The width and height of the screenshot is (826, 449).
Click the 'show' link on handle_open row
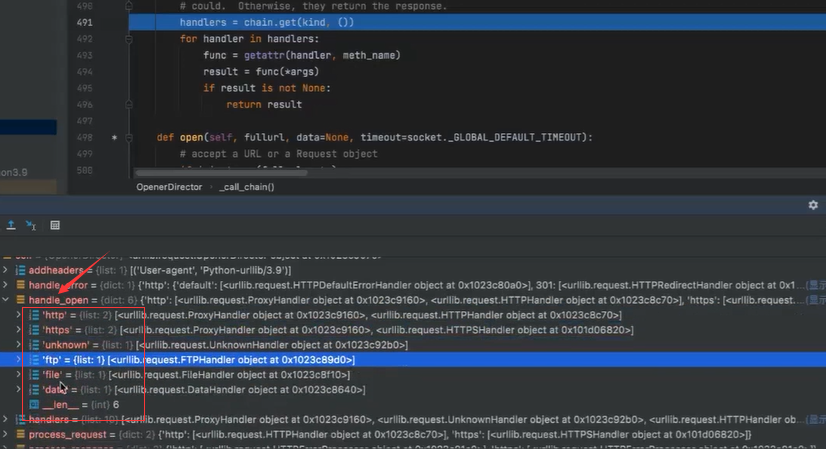click(x=817, y=300)
